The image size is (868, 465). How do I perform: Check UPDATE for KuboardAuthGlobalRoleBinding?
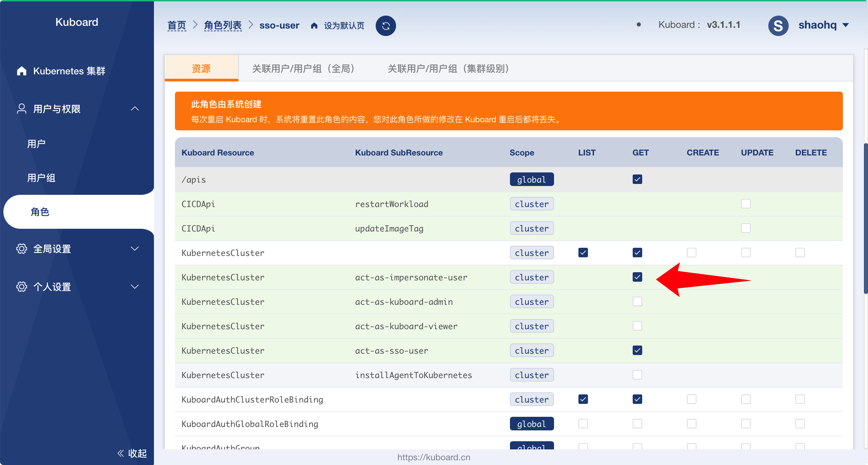[746, 424]
